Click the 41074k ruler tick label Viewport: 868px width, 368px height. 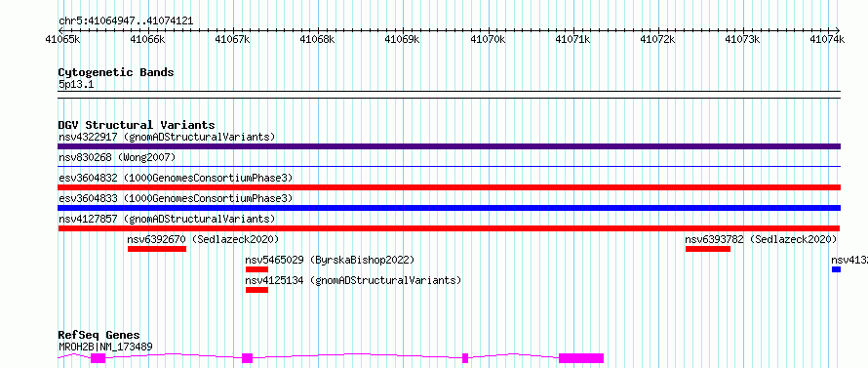click(828, 39)
